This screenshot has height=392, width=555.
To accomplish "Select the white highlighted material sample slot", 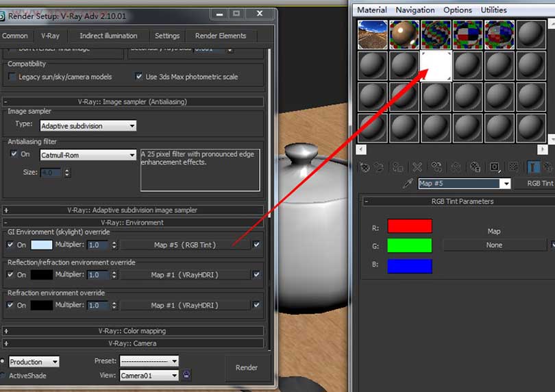I will click(436, 66).
